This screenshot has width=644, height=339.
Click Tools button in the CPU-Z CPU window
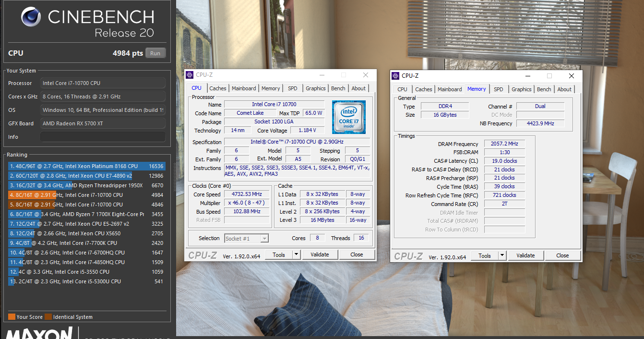click(279, 254)
